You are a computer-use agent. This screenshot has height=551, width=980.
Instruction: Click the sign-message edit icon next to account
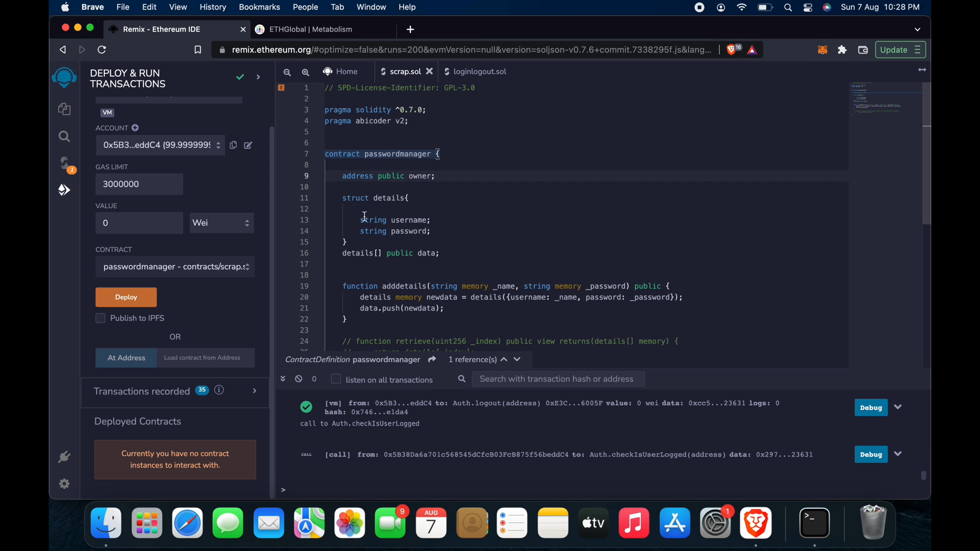click(x=248, y=145)
